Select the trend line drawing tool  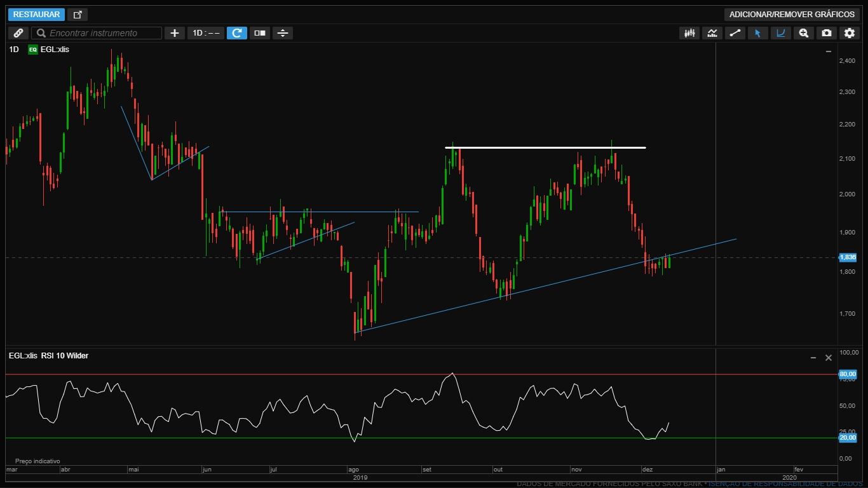coord(735,33)
